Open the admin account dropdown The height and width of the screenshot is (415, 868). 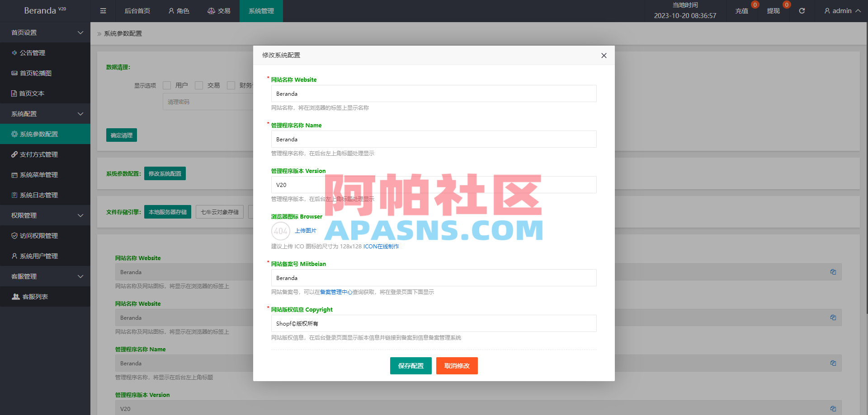point(841,10)
